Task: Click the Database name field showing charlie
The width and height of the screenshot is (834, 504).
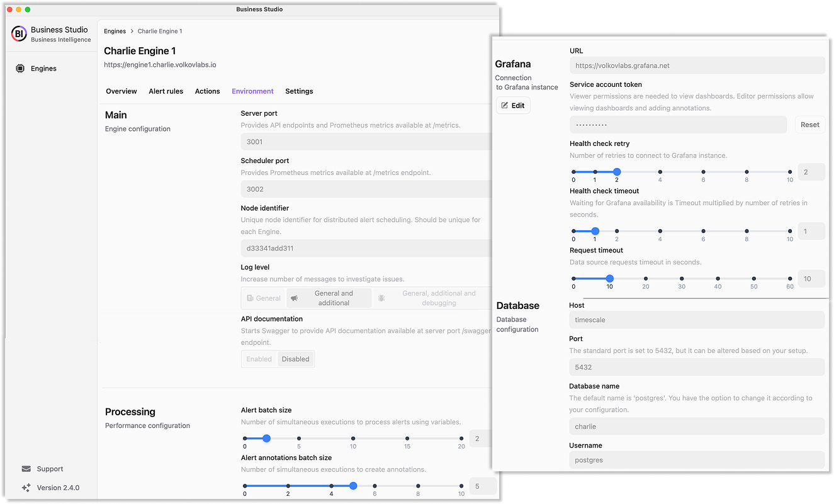Action: [x=697, y=426]
